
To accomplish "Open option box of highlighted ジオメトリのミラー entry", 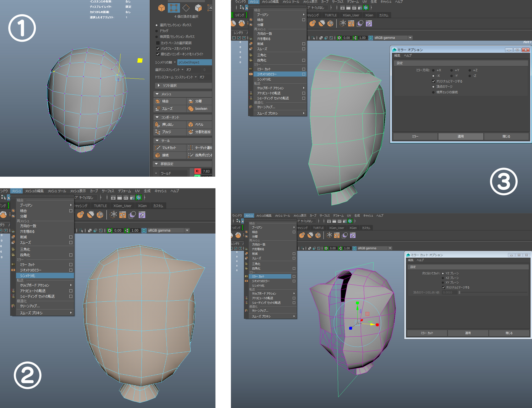I will tap(304, 74).
